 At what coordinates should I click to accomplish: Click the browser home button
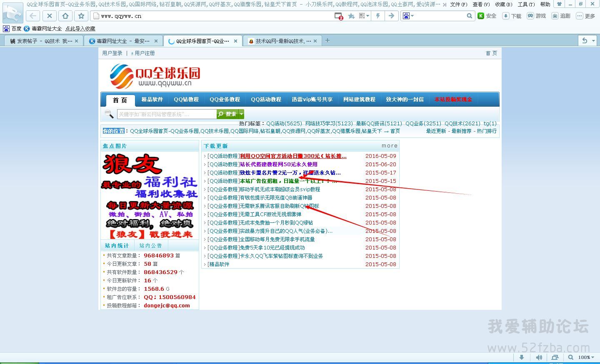point(65,16)
